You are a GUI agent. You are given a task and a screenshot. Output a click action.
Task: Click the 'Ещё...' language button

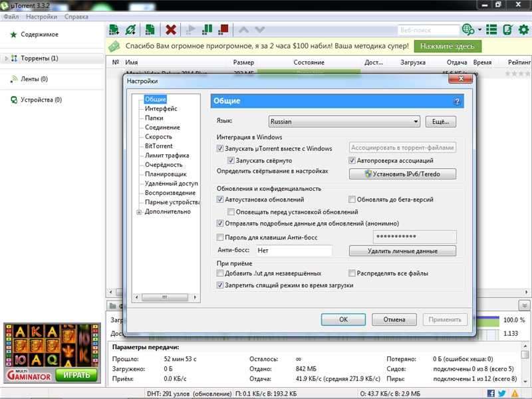pos(441,122)
